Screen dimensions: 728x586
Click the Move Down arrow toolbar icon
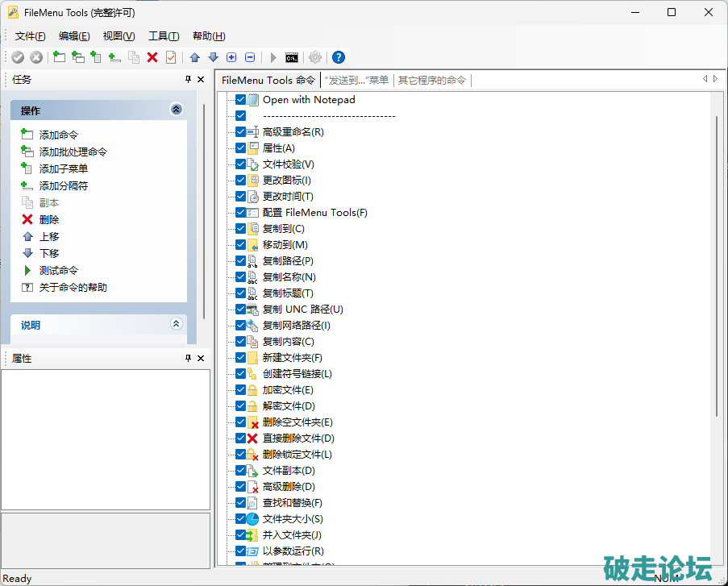tap(213, 57)
